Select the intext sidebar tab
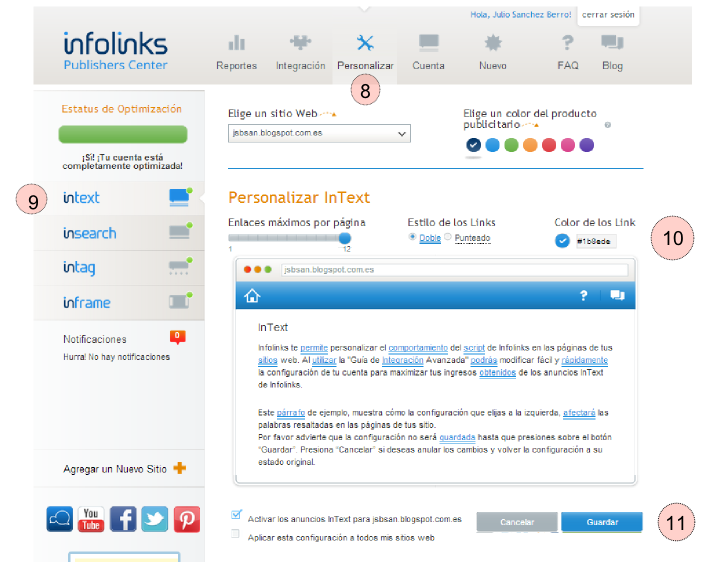This screenshot has width=718, height=562. pyautogui.click(x=119, y=198)
